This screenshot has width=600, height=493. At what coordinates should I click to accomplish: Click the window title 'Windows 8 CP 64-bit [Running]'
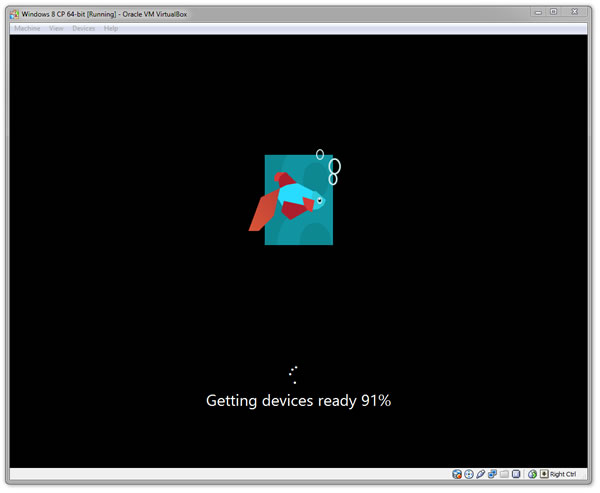pos(69,14)
